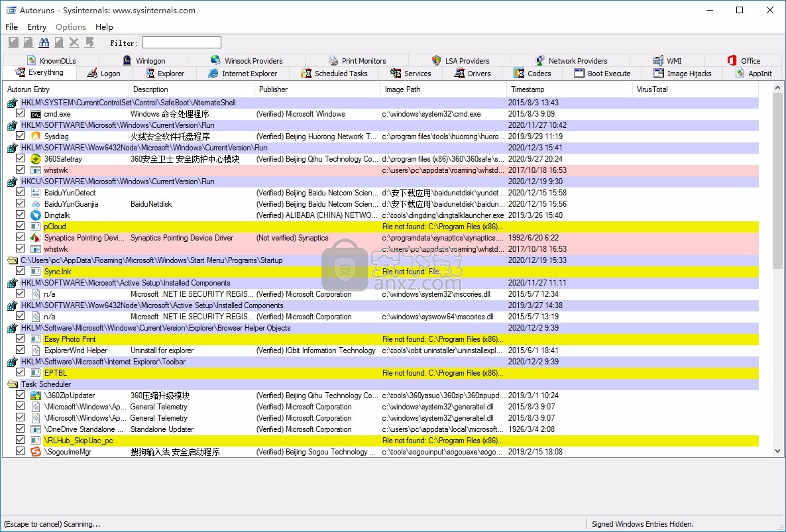The width and height of the screenshot is (786, 532).
Task: Click the Filter text box
Action: [182, 42]
